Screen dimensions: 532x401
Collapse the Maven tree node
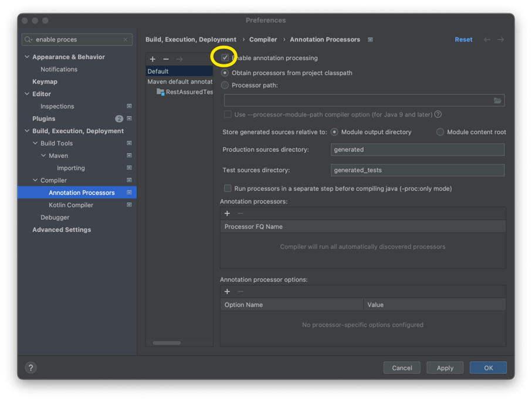coord(43,156)
